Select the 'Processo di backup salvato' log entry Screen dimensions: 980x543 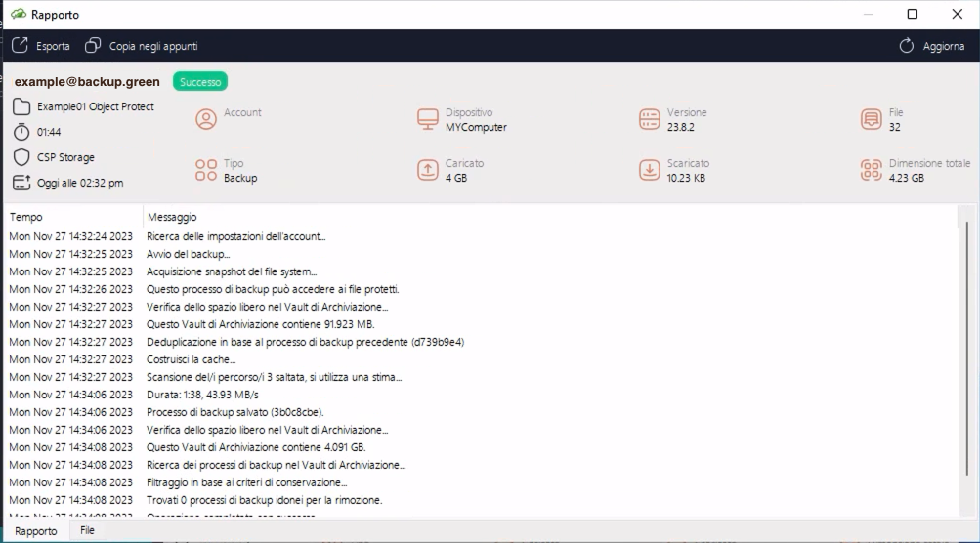pyautogui.click(x=234, y=412)
